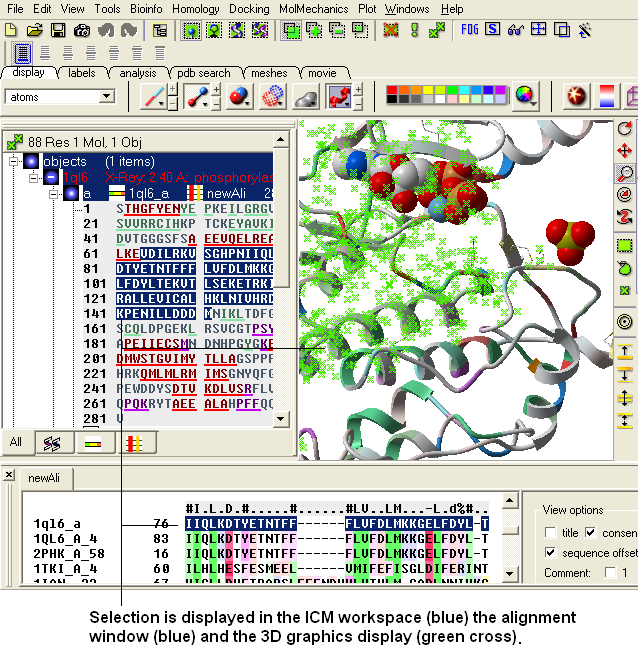Toggle the sequence offset checkbox

click(551, 553)
